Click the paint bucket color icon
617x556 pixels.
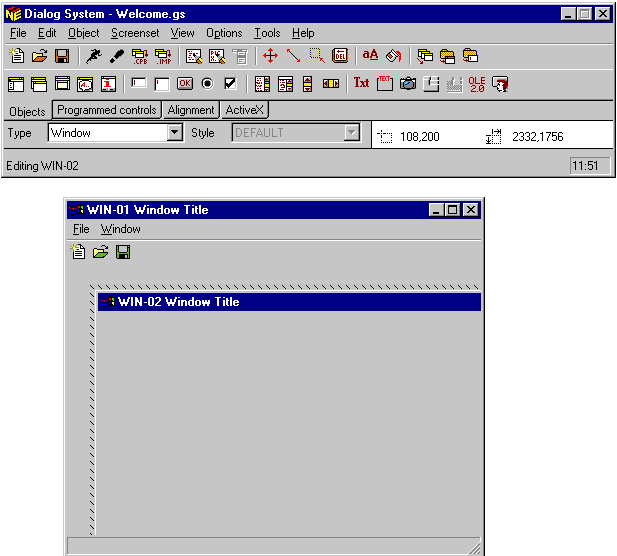[393, 55]
